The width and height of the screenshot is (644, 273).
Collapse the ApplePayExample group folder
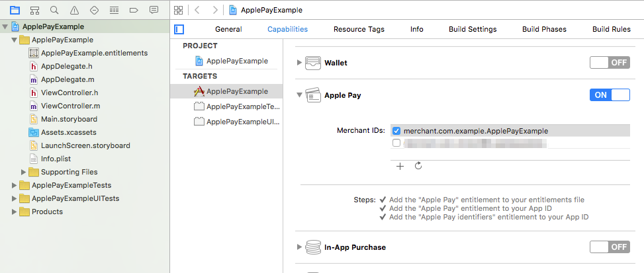pos(15,40)
